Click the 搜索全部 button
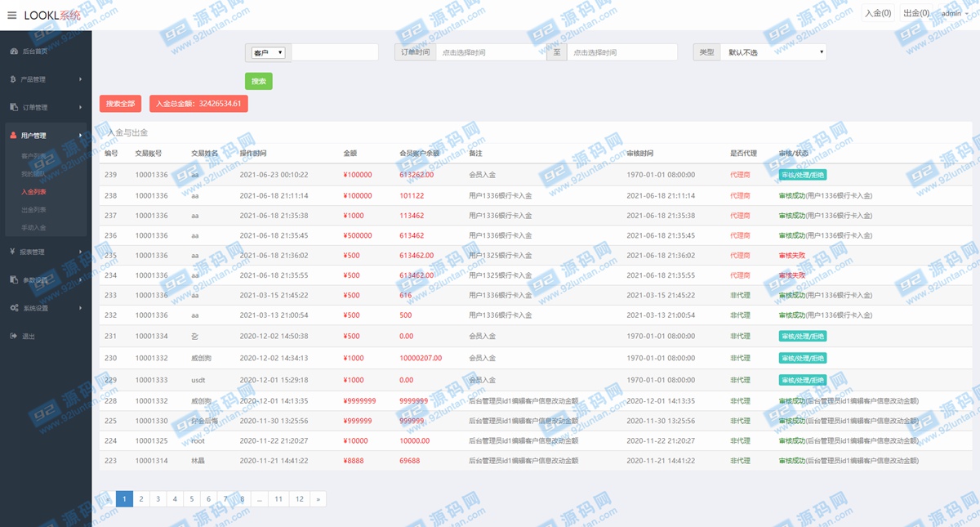The height and width of the screenshot is (527, 980). (120, 104)
